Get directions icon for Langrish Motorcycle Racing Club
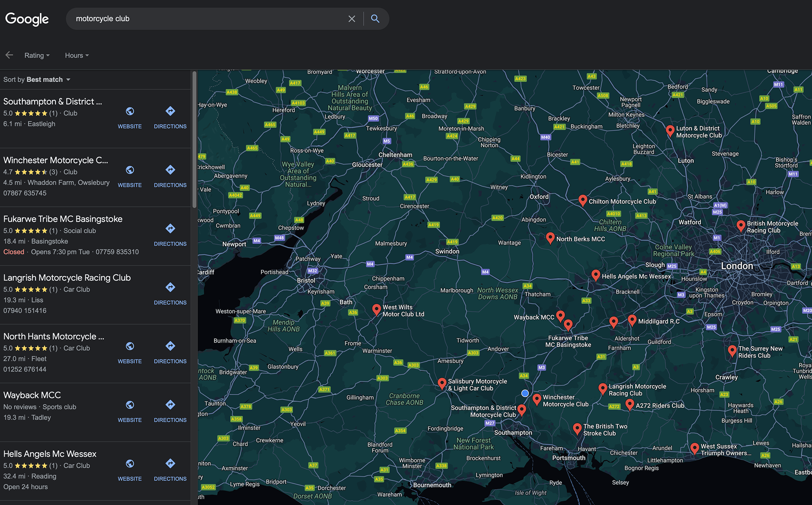The width and height of the screenshot is (812, 505). point(170,288)
